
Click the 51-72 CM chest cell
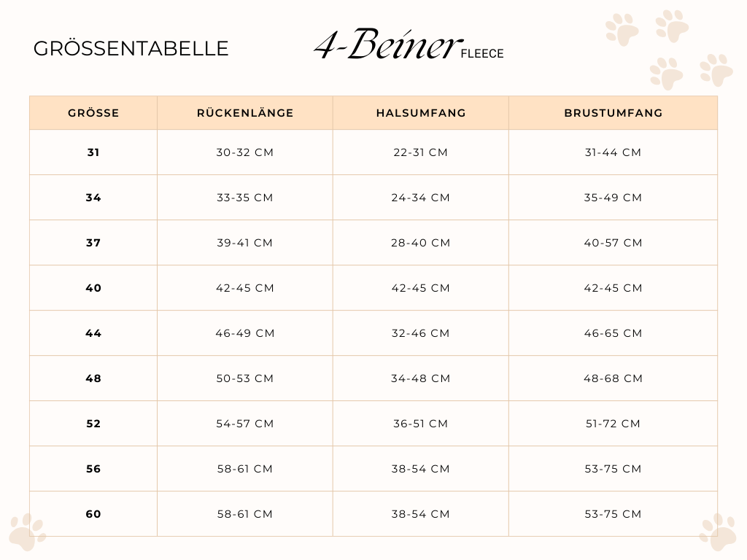[613, 424]
